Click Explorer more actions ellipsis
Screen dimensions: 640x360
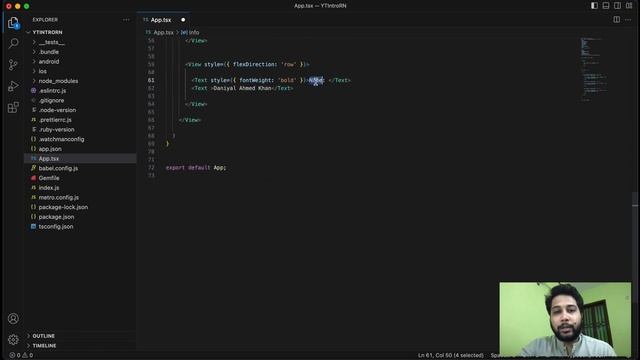tap(126, 20)
